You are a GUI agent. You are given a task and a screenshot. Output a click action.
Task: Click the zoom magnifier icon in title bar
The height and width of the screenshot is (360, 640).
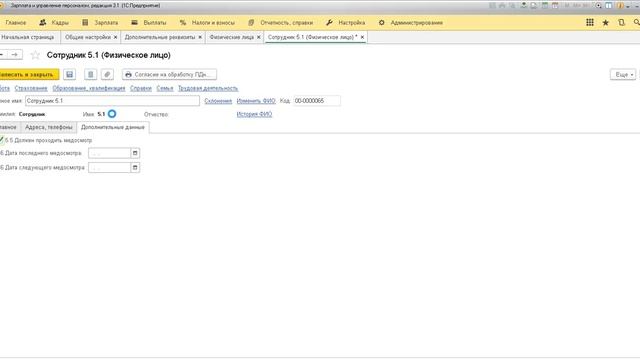tap(598, 5)
